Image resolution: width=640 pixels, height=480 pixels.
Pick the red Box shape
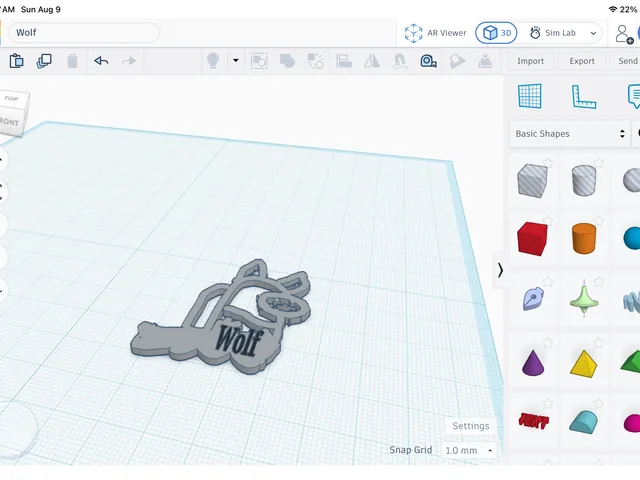pyautogui.click(x=532, y=239)
